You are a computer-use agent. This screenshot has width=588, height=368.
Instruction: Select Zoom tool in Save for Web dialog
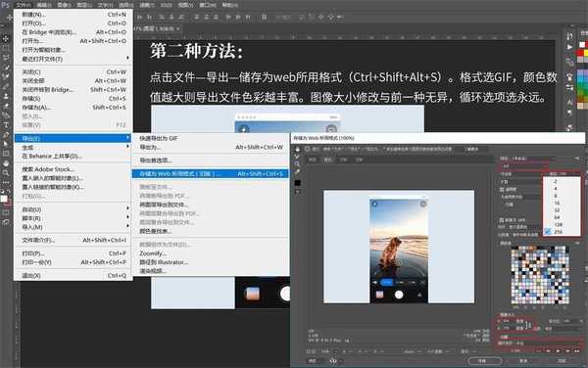297,164
